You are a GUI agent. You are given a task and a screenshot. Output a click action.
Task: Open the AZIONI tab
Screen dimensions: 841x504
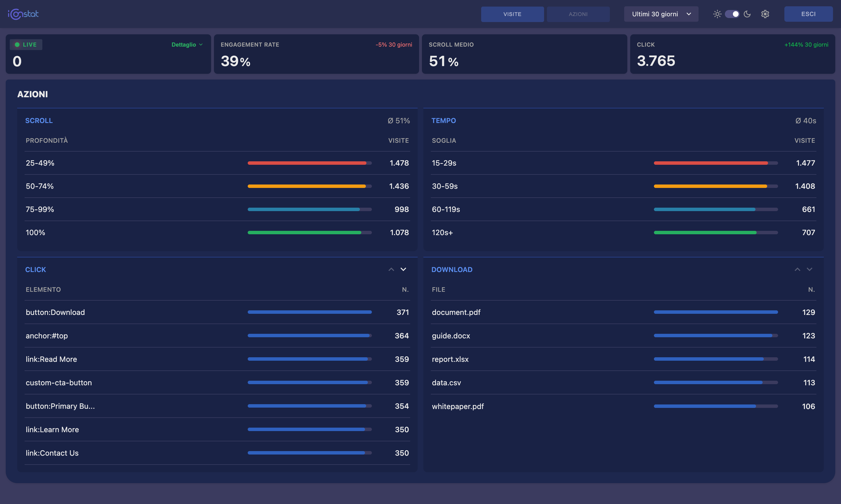pos(578,14)
